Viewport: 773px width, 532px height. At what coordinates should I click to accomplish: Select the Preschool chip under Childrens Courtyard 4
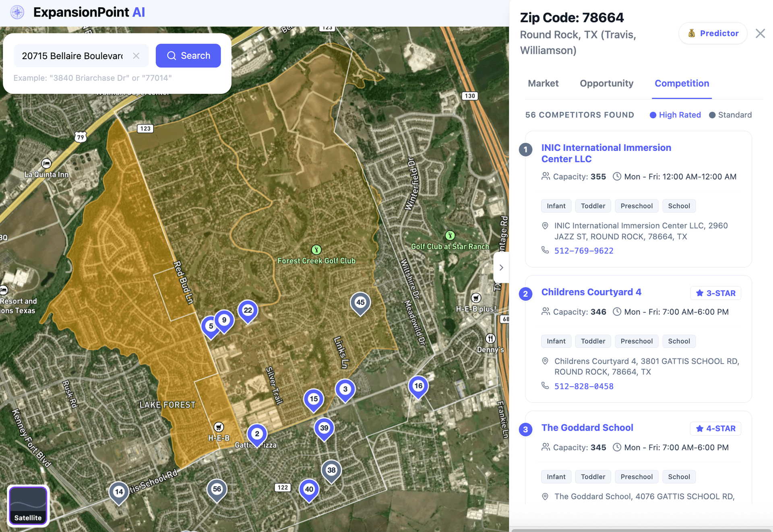click(x=637, y=341)
